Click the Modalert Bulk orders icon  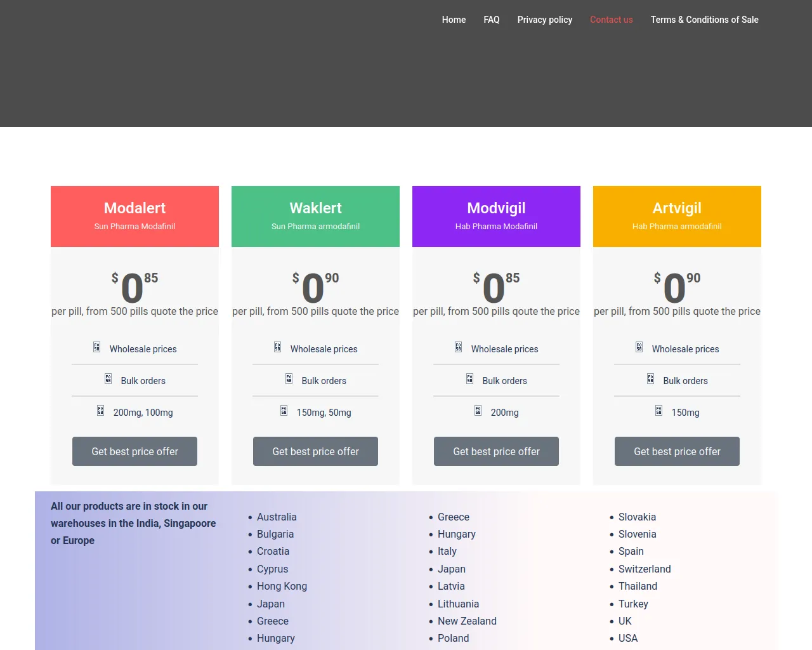coord(108,379)
